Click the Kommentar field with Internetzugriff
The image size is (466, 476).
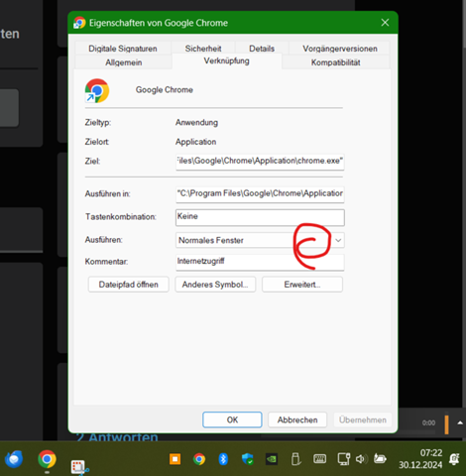click(260, 262)
